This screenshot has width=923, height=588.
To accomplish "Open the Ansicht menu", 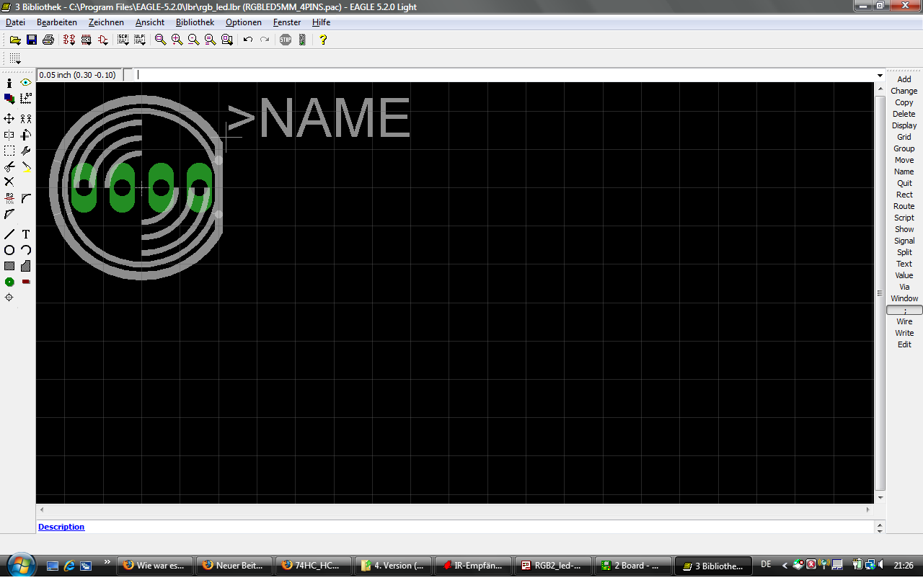I will pyautogui.click(x=150, y=22).
